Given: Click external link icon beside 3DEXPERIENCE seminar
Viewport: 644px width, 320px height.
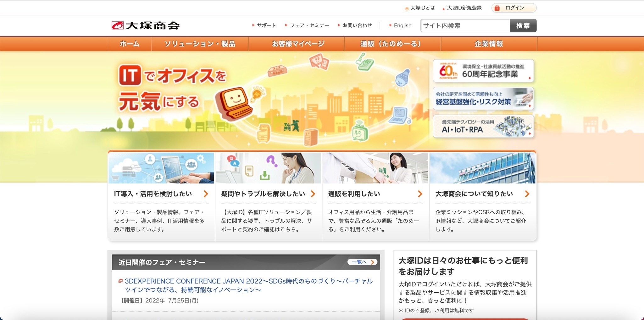Looking at the screenshot, I should point(120,281).
